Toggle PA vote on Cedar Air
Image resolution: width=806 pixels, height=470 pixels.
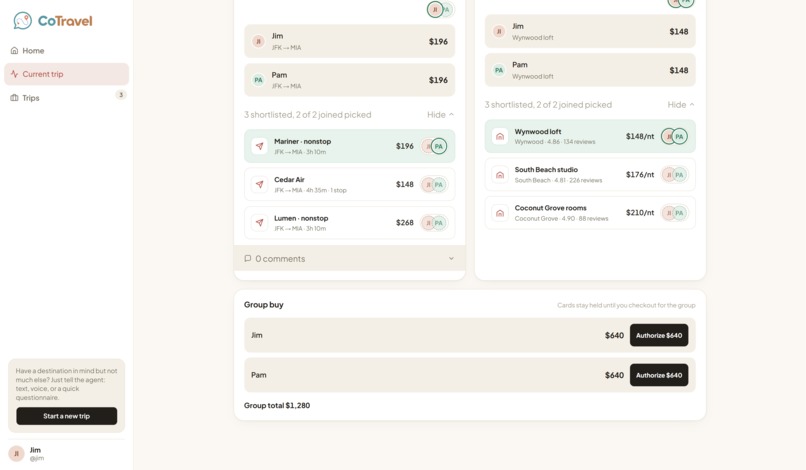click(x=439, y=184)
